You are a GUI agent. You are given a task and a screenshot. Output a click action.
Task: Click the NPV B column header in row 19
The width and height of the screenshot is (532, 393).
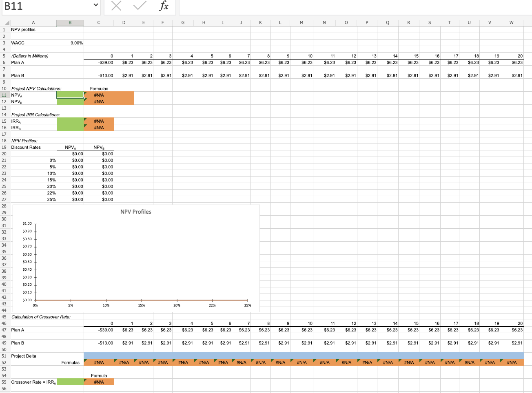pyautogui.click(x=99, y=147)
